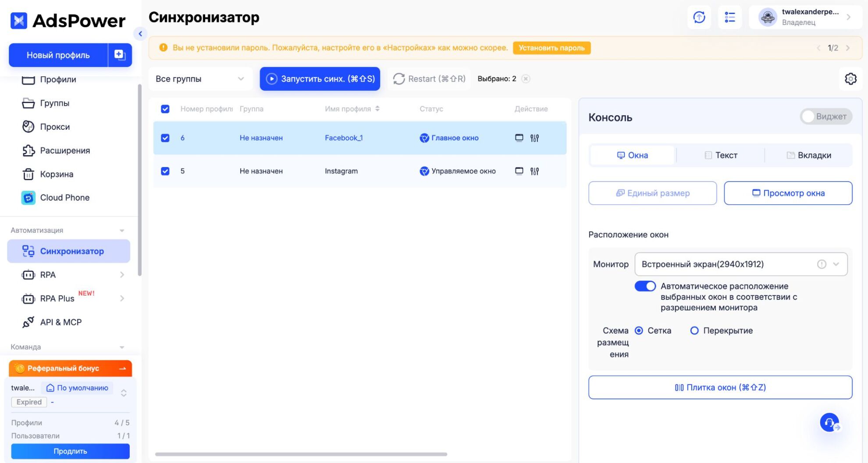Switch to the Окна tab
This screenshot has height=463, width=868.
(x=633, y=155)
